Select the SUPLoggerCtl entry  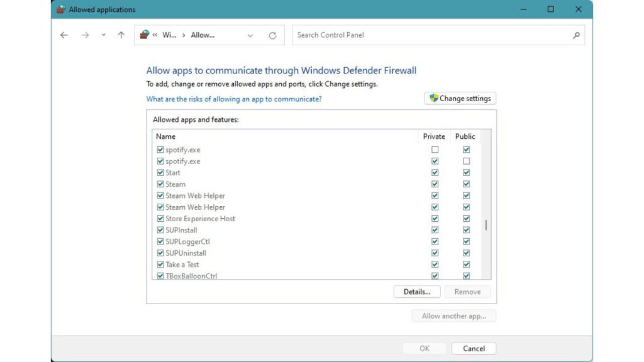point(187,242)
